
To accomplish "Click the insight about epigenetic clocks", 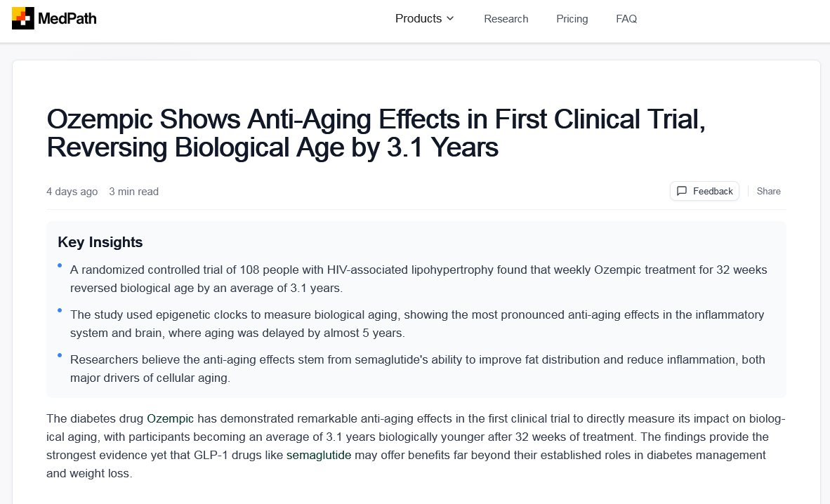I will [417, 324].
